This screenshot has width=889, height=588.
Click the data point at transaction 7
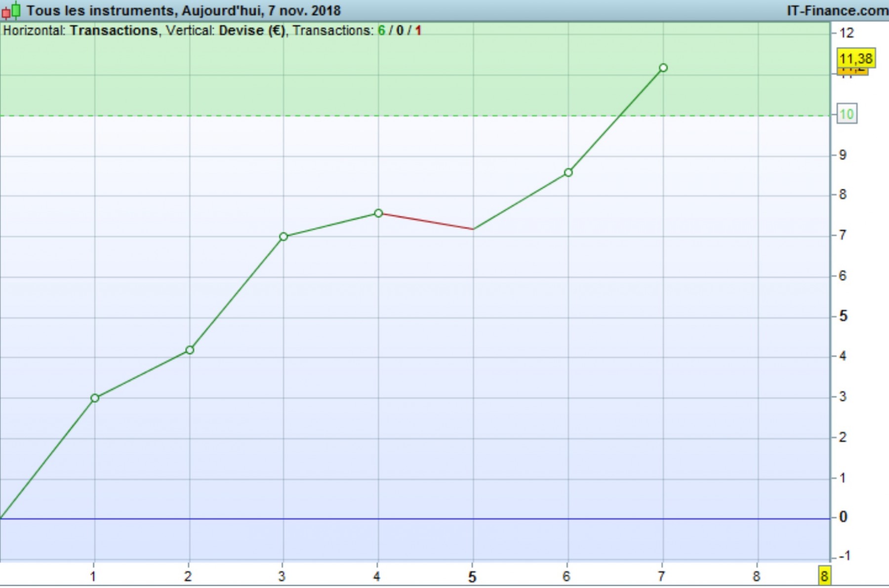(663, 68)
